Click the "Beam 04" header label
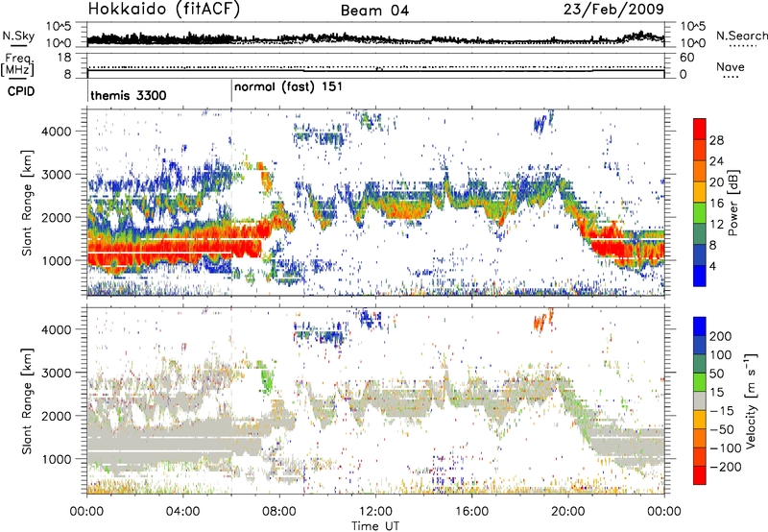 coord(374,11)
